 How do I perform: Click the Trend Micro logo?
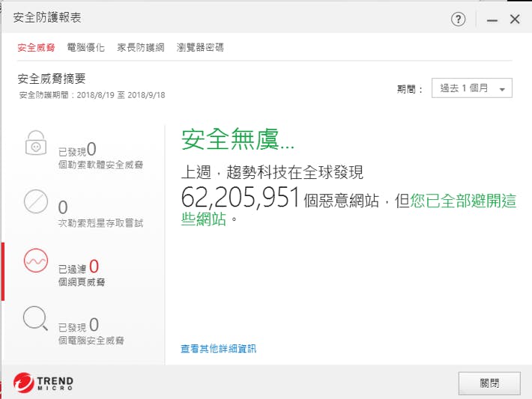[x=43, y=383]
